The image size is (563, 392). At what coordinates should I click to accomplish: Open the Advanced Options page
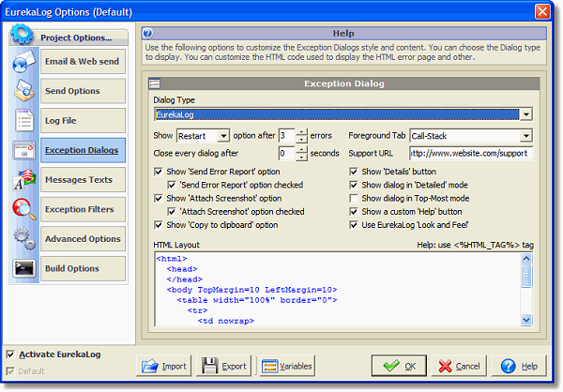83,239
